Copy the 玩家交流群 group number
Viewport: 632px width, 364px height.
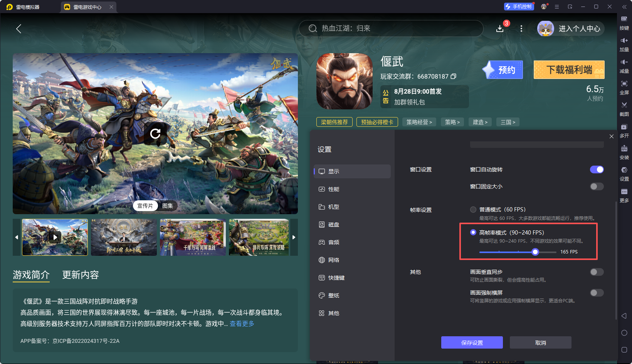click(x=454, y=76)
